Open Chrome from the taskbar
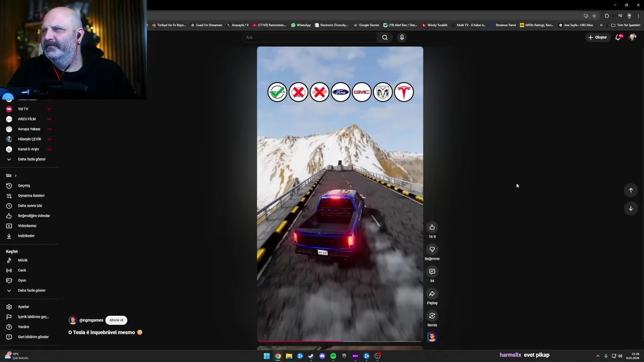 coord(278,356)
